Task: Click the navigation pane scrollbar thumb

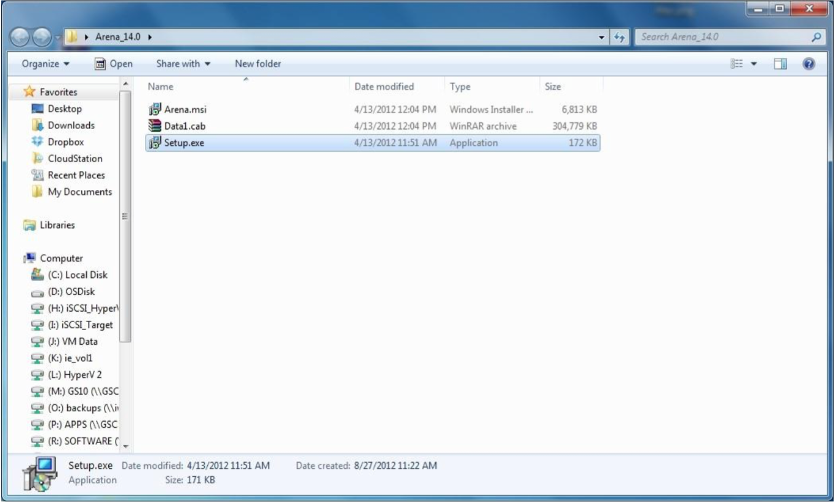Action: point(125,216)
